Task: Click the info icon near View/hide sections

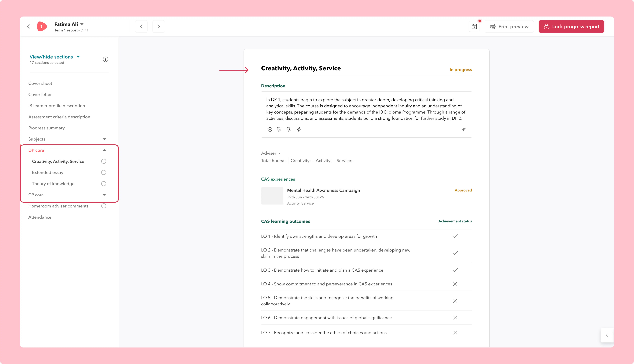Action: [105, 59]
